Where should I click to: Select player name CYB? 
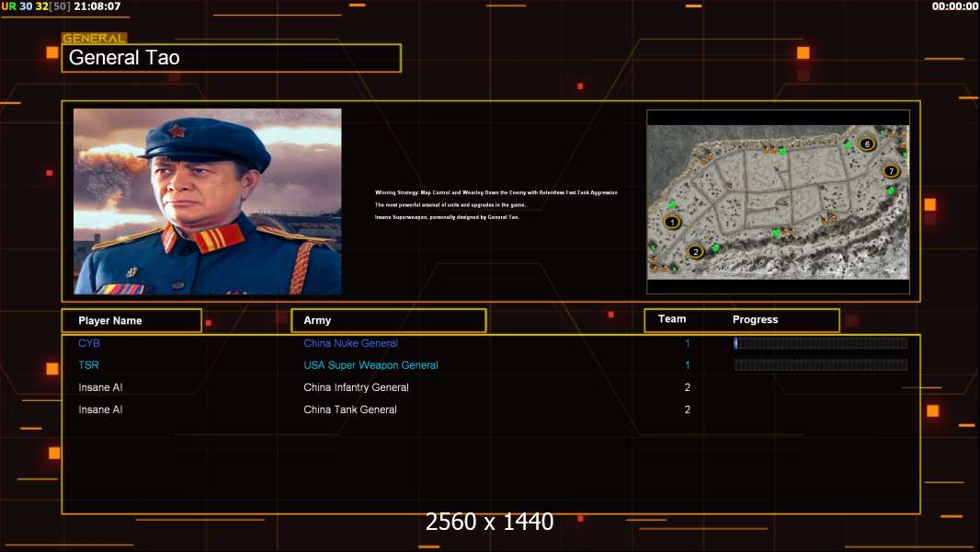(x=89, y=343)
